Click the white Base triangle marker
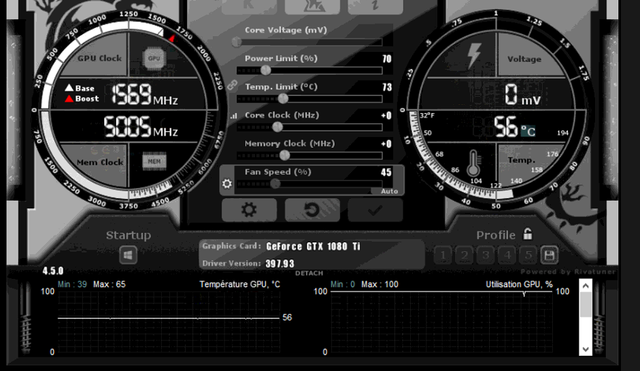 (x=69, y=88)
